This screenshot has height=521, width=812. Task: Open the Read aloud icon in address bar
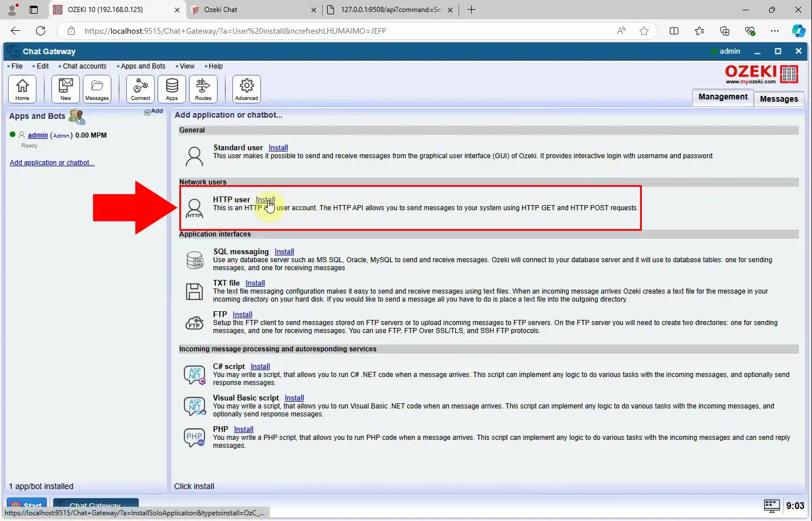621,31
